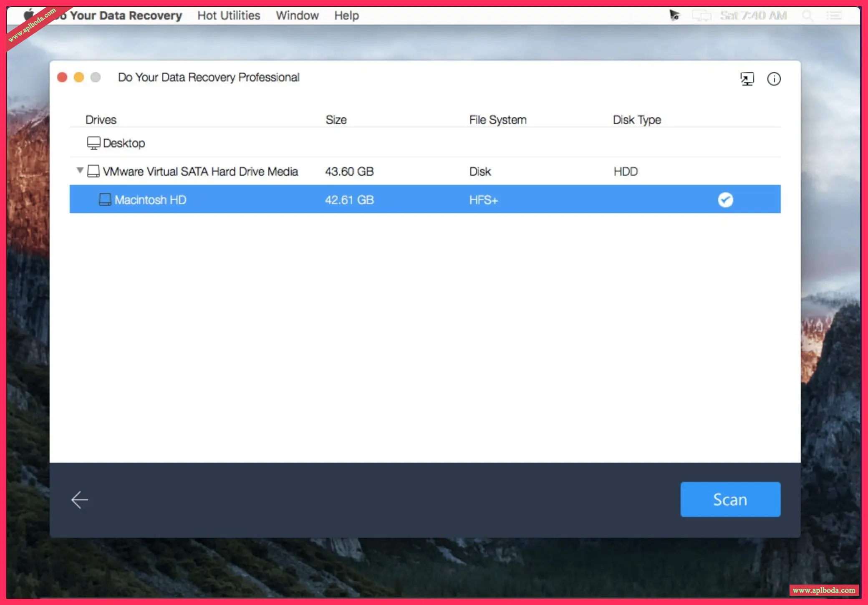
Task: Select the VMware Virtual SATA Hard Drive Media row
Action: [425, 171]
